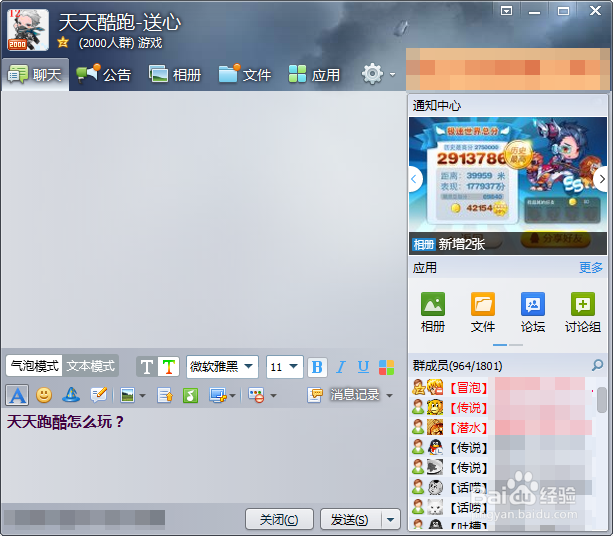Expand the screen capture options arrow
The height and width of the screenshot is (536, 613).
[x=233, y=396]
